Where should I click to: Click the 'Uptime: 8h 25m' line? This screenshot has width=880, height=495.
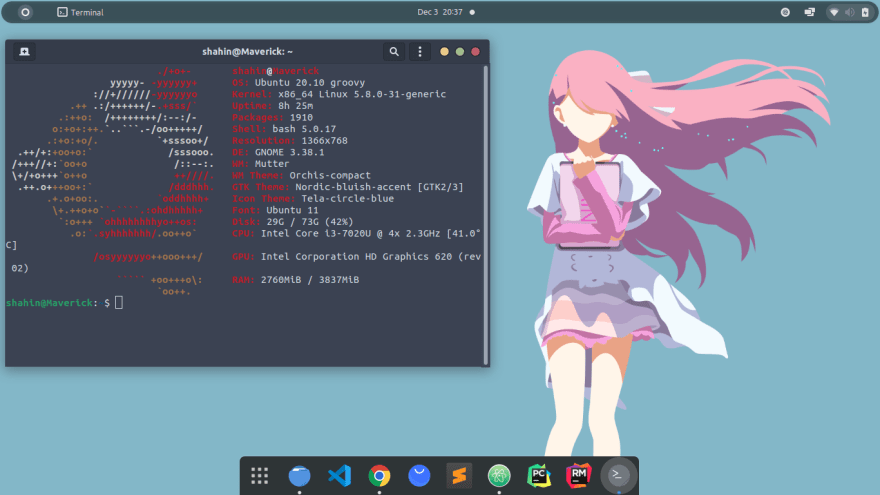point(273,106)
